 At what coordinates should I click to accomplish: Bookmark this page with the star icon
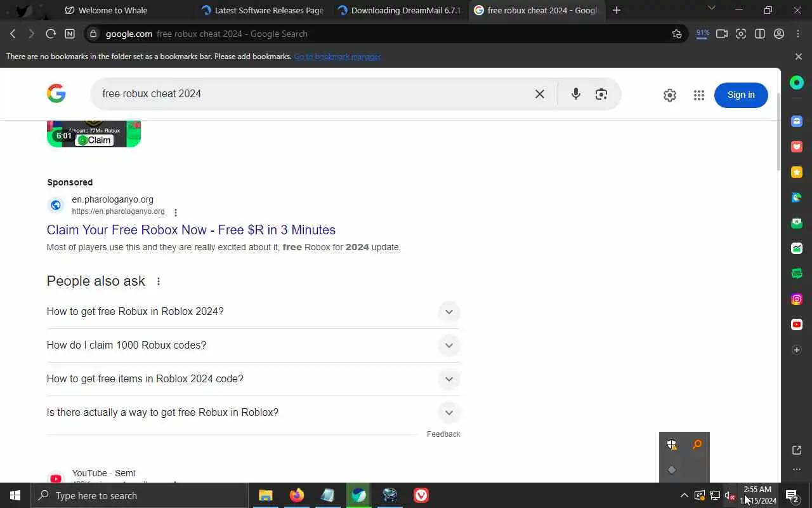[677, 34]
